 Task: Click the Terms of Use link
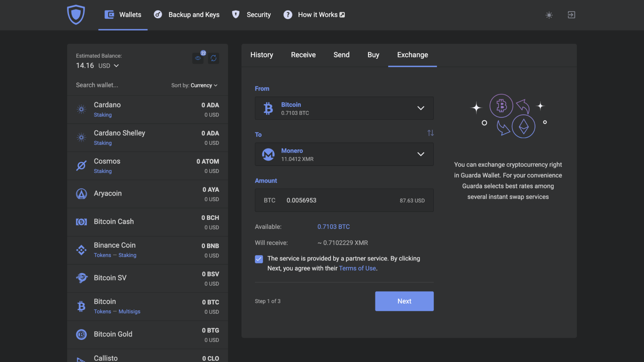point(357,268)
